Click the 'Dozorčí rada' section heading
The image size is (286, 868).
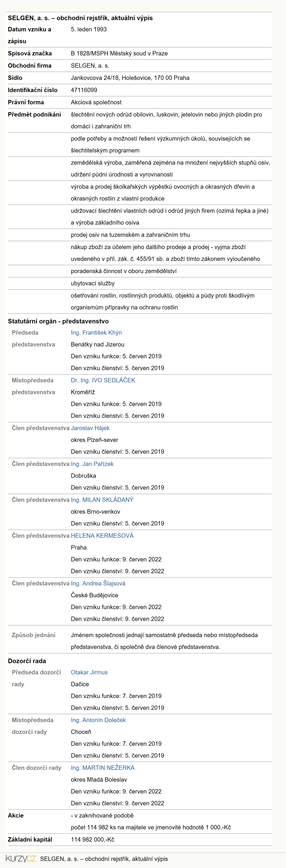pyautogui.click(x=27, y=661)
